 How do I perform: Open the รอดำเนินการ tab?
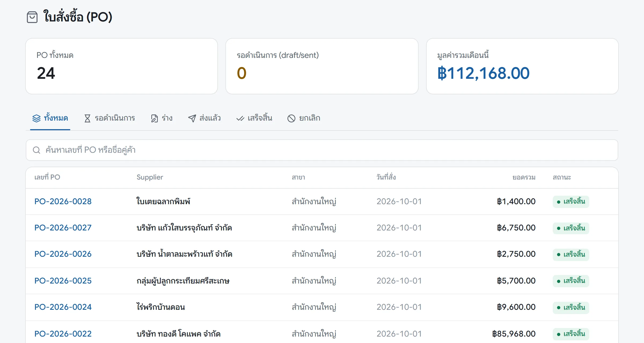pos(110,118)
